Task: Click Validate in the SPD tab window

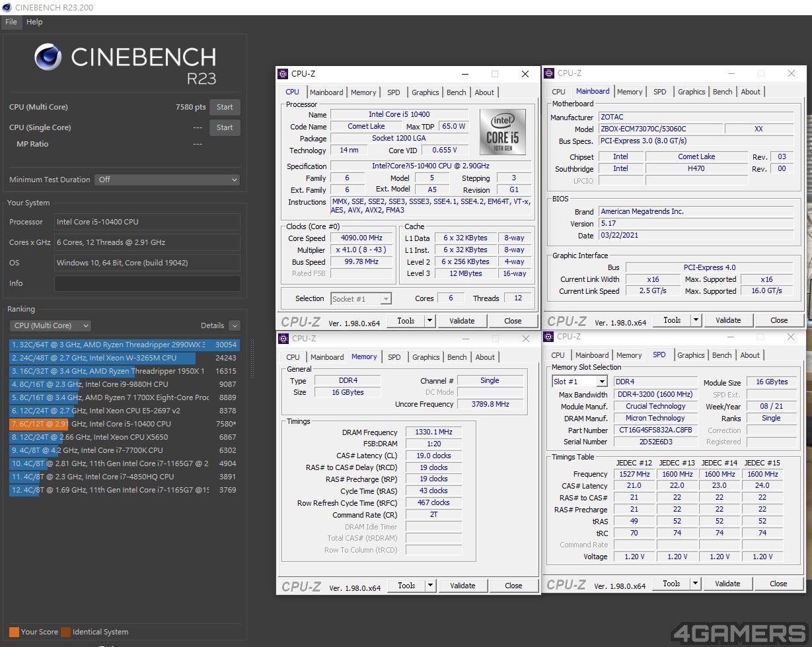Action: (x=727, y=584)
